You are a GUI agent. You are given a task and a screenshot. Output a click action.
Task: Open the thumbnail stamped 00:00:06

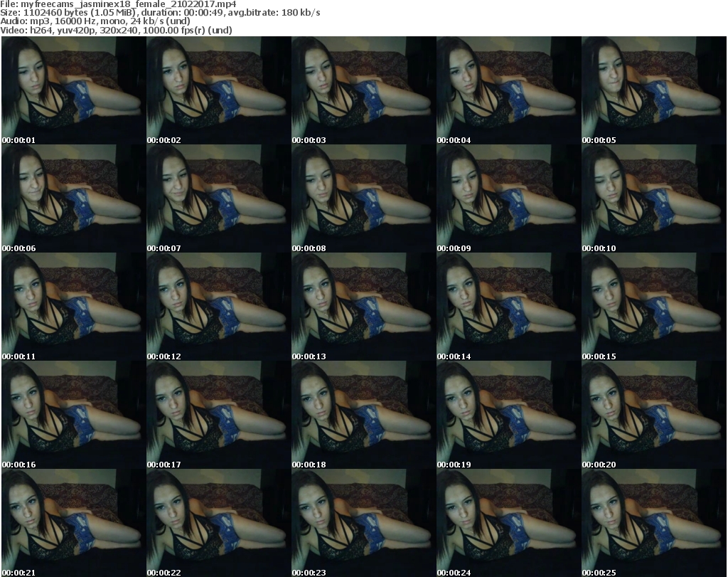click(x=73, y=198)
